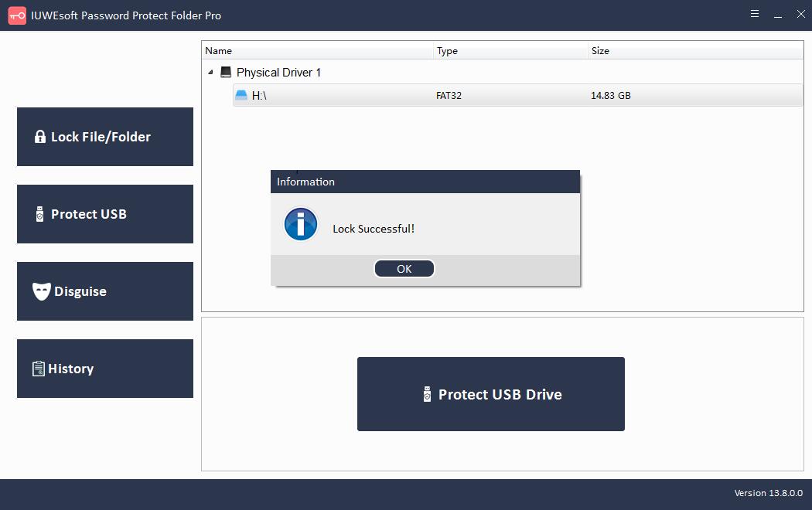Click the USB icon on Protect USB Drive button

pos(427,394)
